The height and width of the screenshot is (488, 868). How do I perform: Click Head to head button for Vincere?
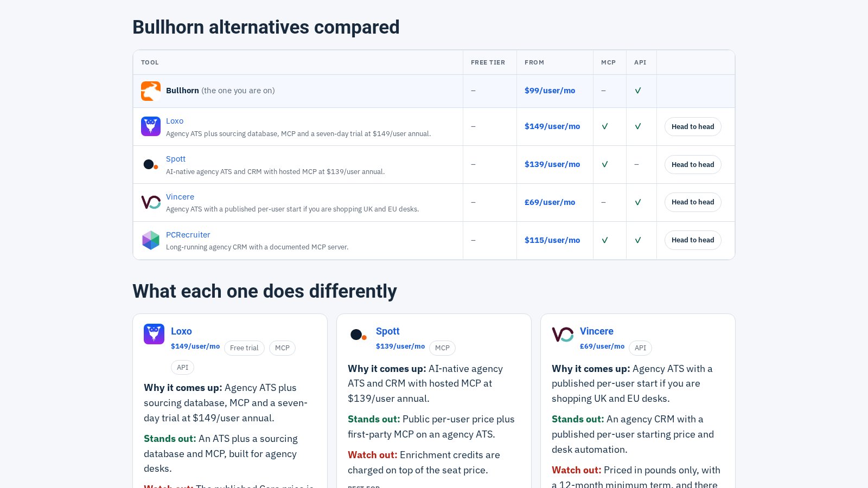click(693, 202)
